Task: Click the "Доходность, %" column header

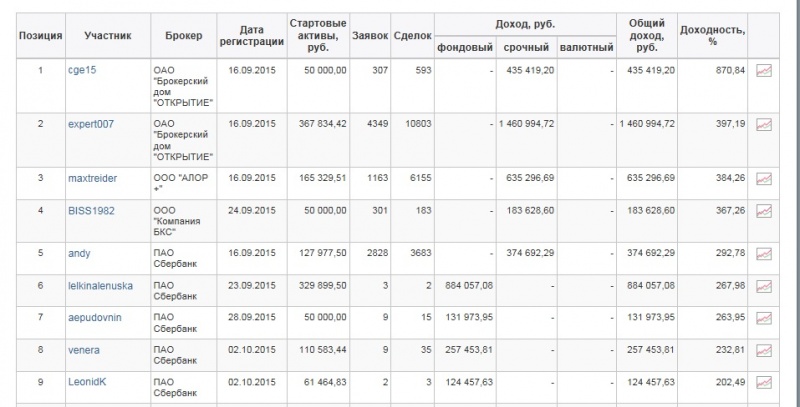Action: pyautogui.click(x=712, y=36)
